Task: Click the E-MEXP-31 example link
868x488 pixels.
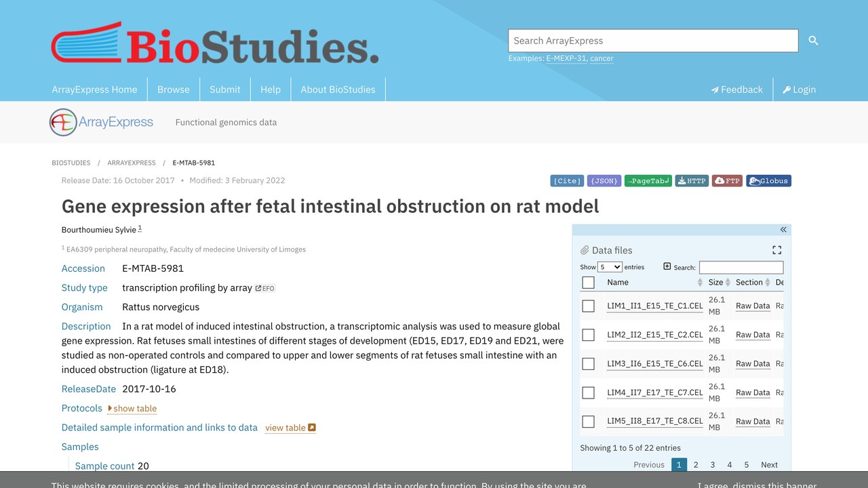Action: [x=566, y=59]
